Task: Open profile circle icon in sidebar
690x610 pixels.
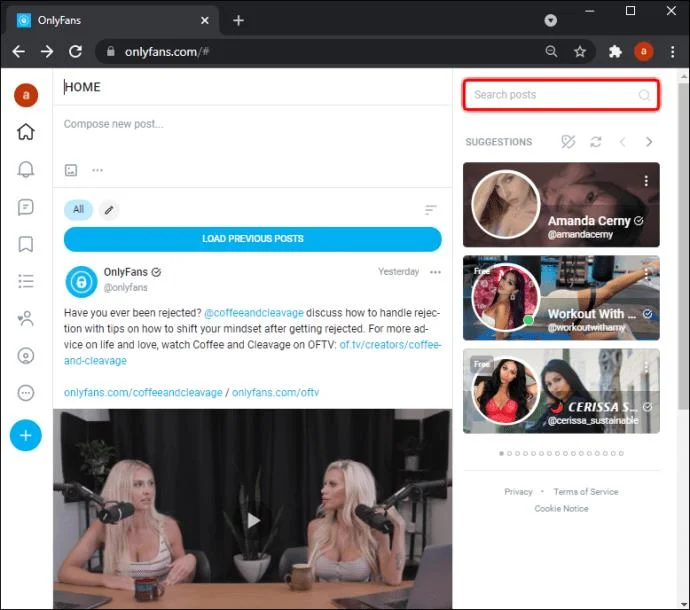Action: click(x=26, y=356)
